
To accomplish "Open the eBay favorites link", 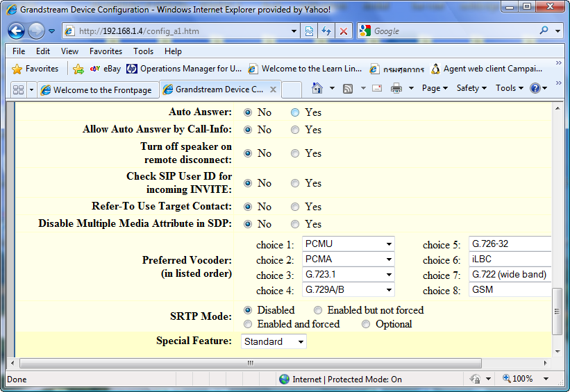I will click(106, 69).
